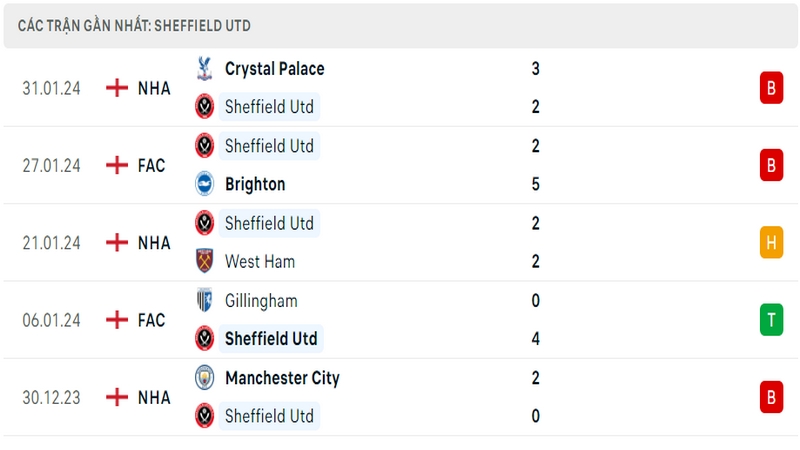Screen dimensions: 800x450
Task: Click Sheffield Utd crest in 31.01.24 match
Action: 205,107
